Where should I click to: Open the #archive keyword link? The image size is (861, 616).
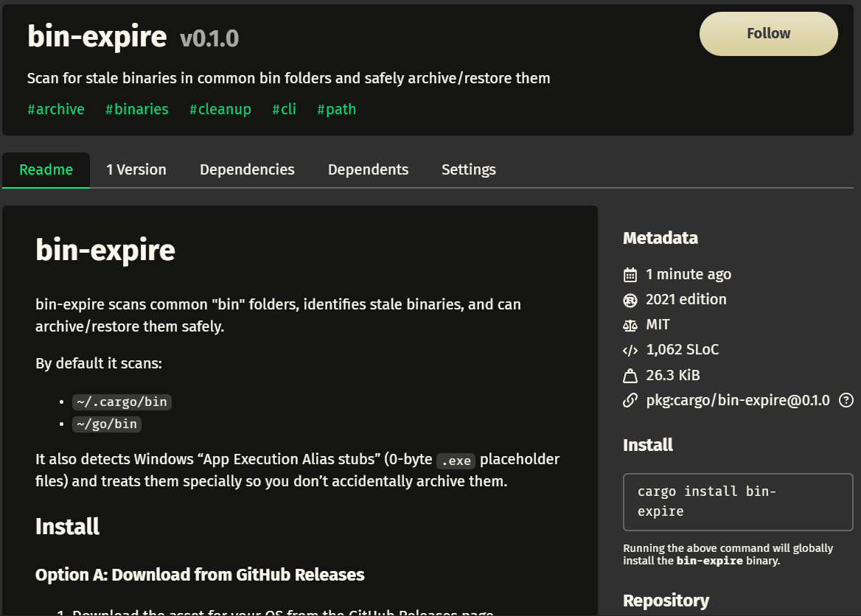pos(56,109)
